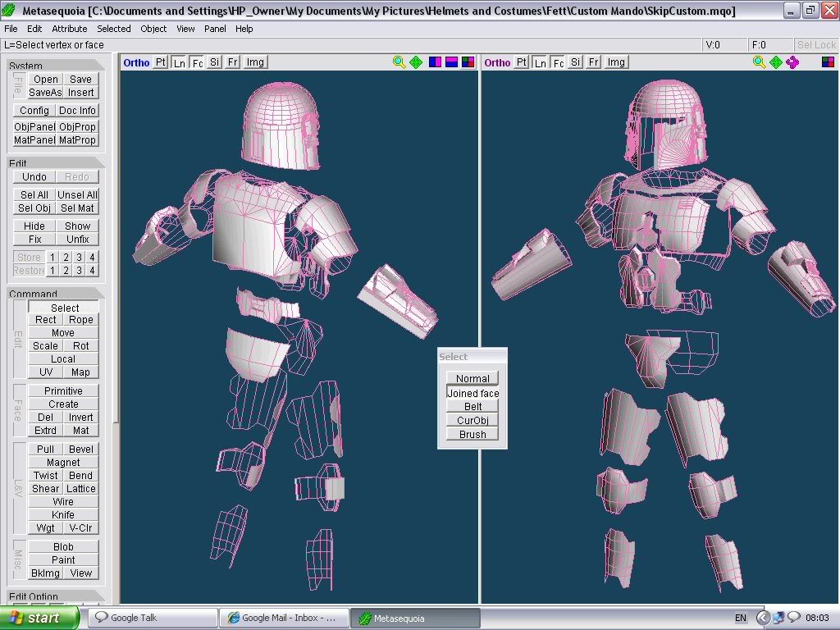This screenshot has width=840, height=630.
Task: Collapse the Edit panel section
Action: tap(56, 163)
